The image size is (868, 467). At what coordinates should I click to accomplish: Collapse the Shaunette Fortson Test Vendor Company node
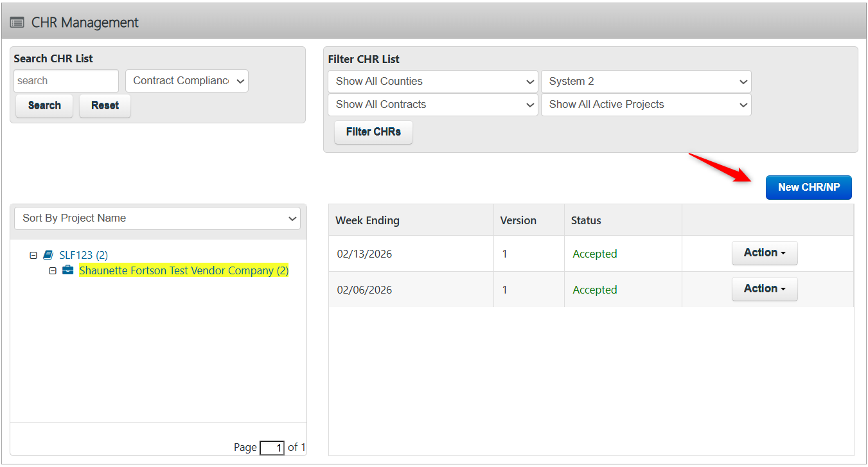click(x=53, y=270)
